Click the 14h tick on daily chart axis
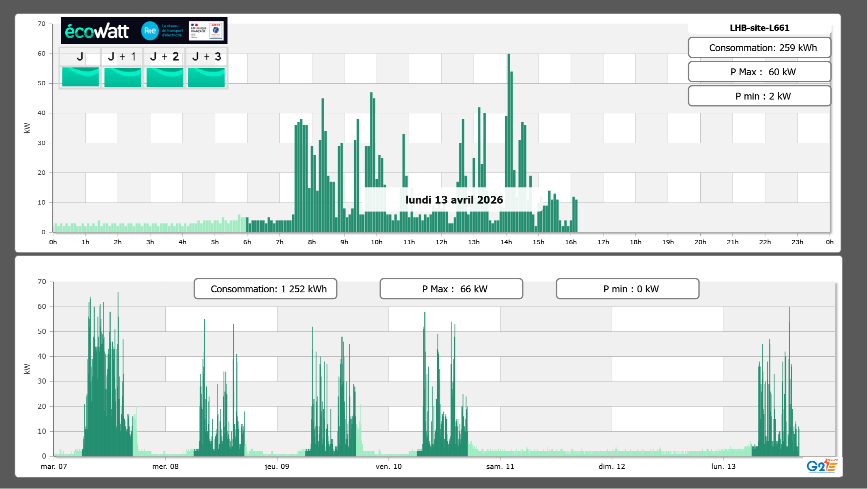Screen dimensions: 868x489 pos(506,242)
